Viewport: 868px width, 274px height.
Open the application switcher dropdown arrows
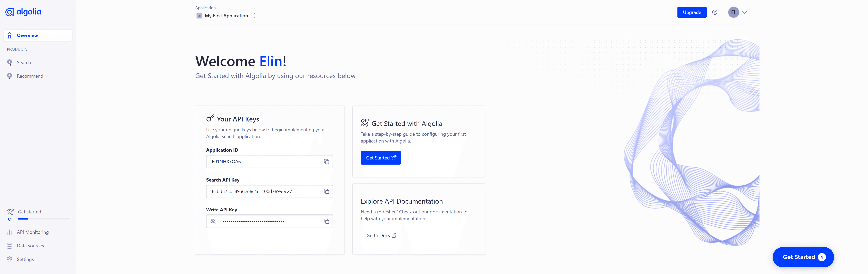pyautogui.click(x=254, y=16)
